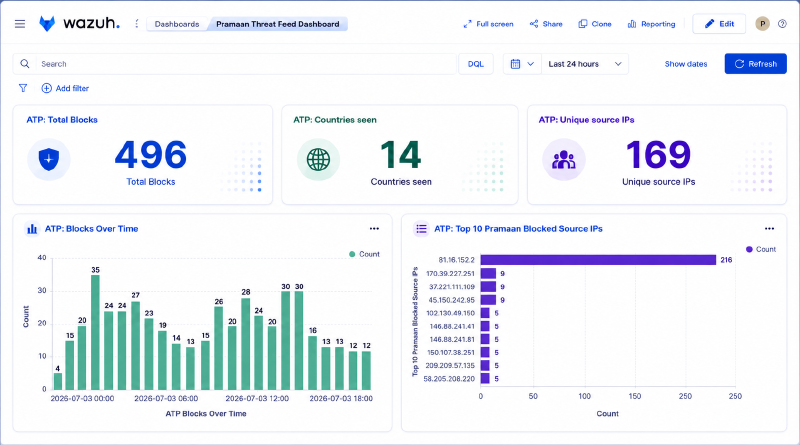Viewport: 800px width, 445px height.
Task: Click the Share button
Action: tap(546, 24)
